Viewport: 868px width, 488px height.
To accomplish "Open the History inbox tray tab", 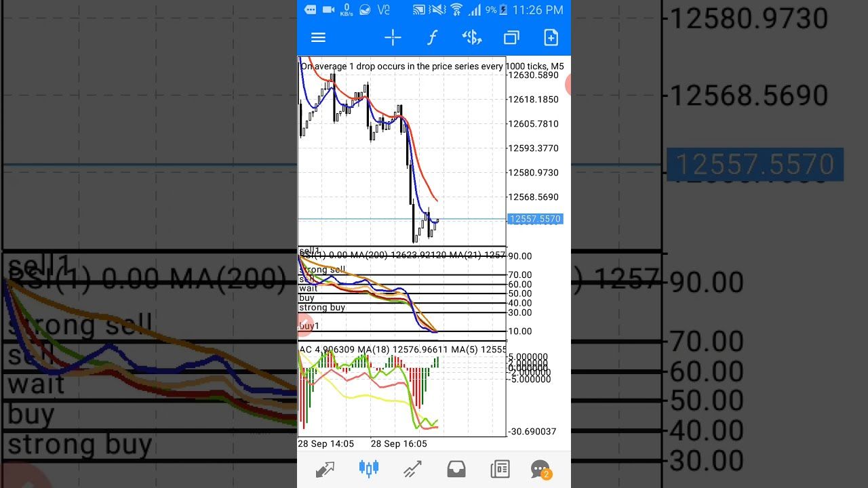I will 456,469.
